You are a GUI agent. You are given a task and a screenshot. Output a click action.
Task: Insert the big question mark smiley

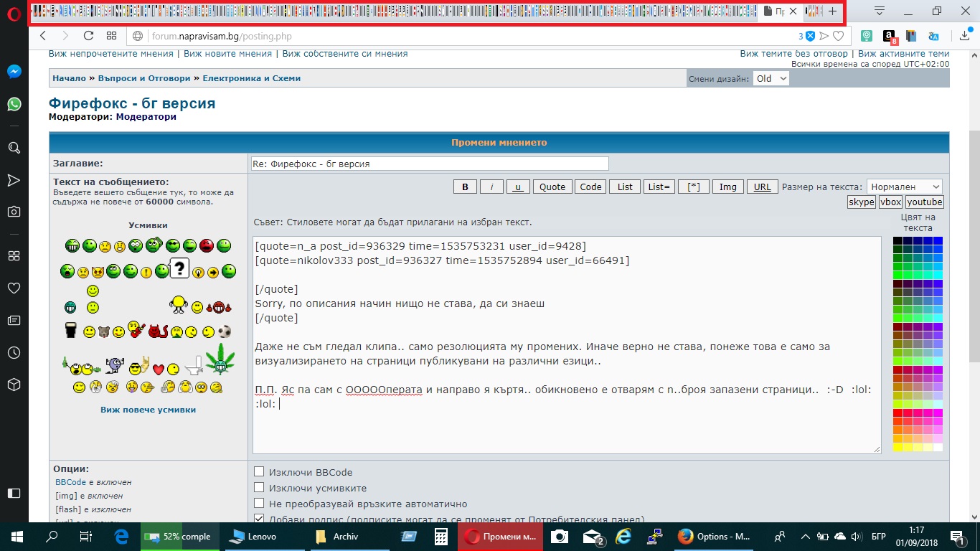(x=179, y=269)
